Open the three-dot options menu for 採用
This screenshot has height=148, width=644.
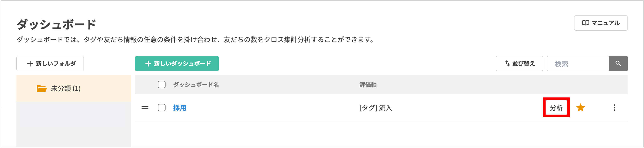click(x=614, y=108)
